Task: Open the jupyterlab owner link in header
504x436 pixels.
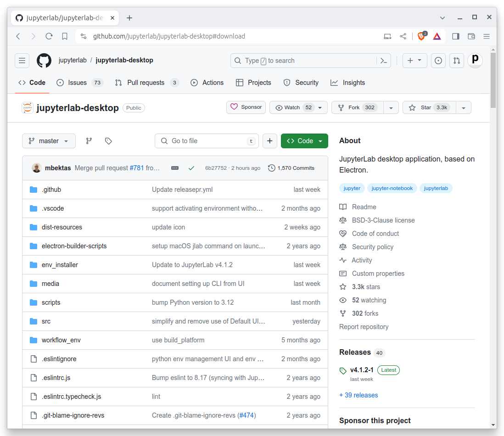Action: [73, 60]
